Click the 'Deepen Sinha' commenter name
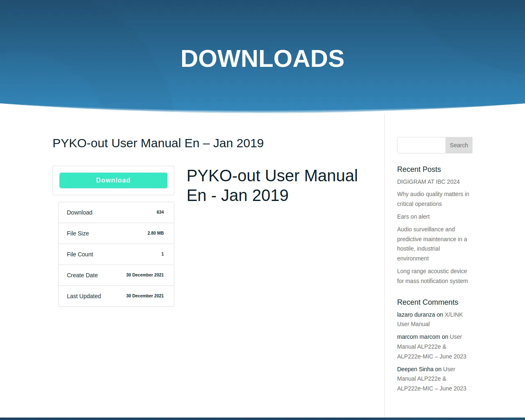This screenshot has width=525, height=420. 415,369
